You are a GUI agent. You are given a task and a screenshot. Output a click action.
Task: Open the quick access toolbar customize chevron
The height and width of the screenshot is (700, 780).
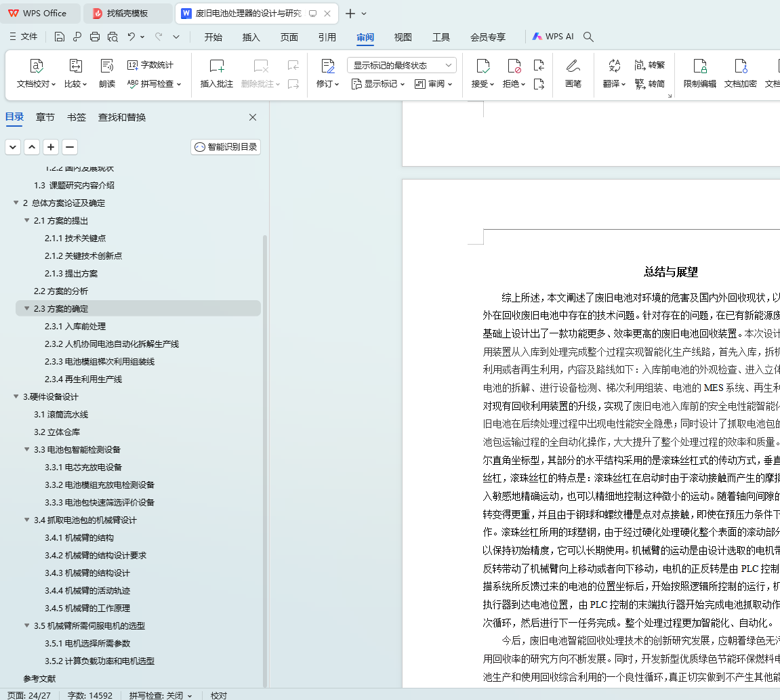(x=176, y=37)
